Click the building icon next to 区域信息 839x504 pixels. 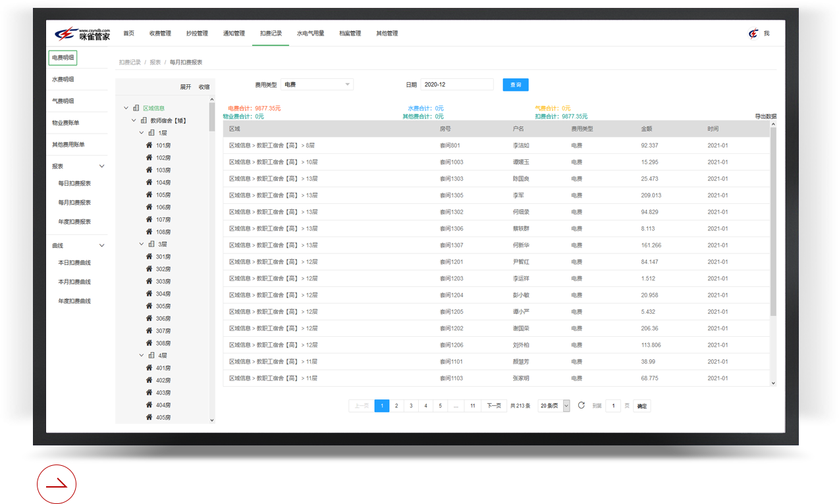[x=136, y=108]
